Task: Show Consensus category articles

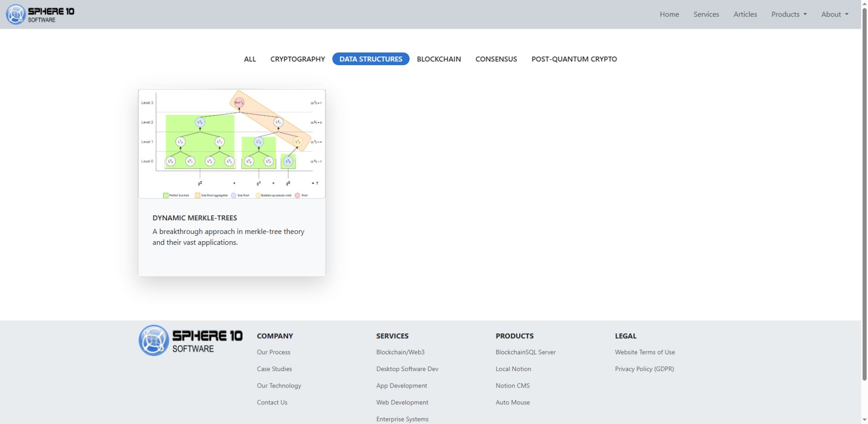Action: [x=496, y=59]
